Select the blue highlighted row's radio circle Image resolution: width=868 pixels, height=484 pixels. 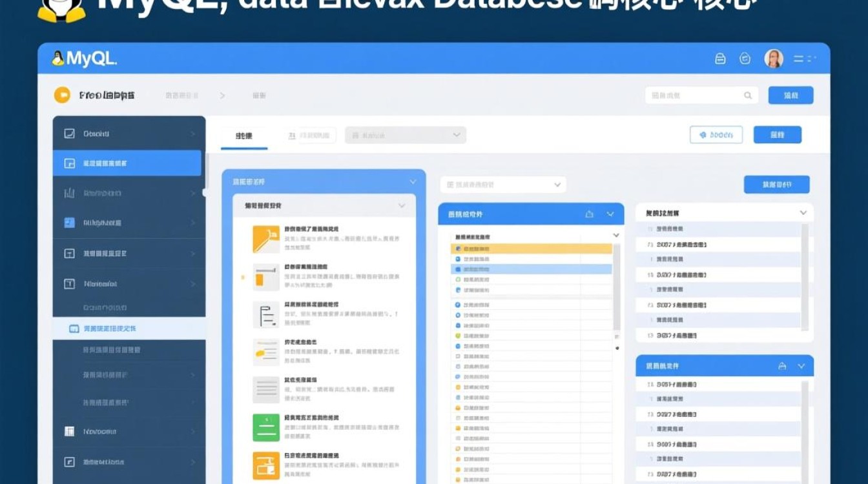click(458, 269)
